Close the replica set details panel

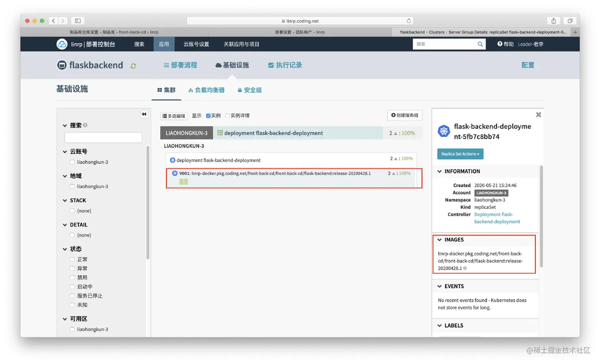coord(538,115)
